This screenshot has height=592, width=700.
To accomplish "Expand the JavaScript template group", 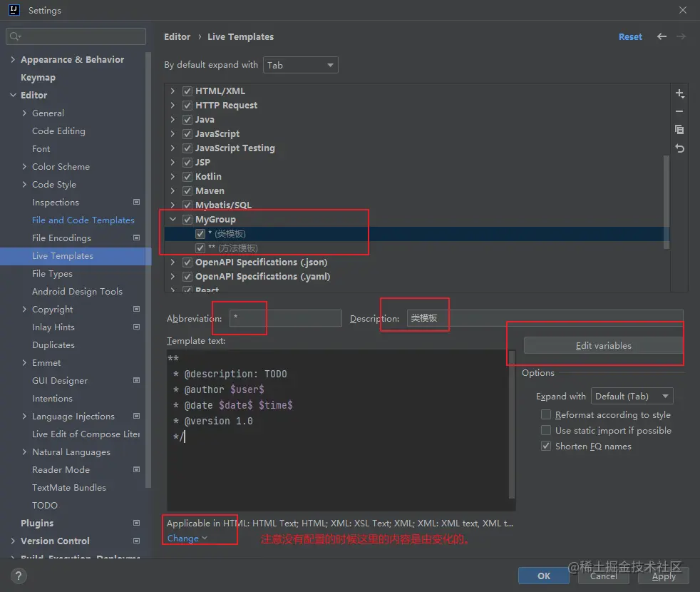I will (173, 134).
